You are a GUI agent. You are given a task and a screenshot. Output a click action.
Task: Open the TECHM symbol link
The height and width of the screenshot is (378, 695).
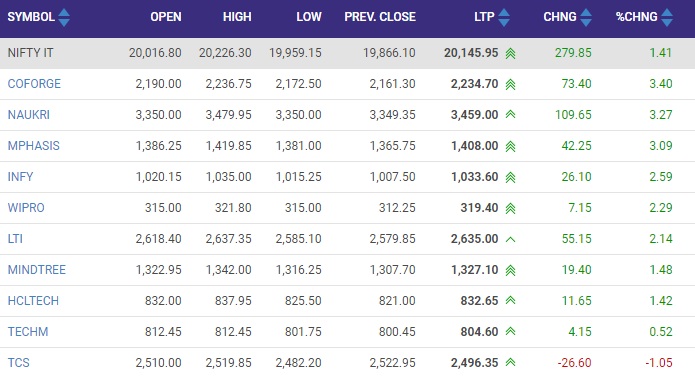(28, 332)
